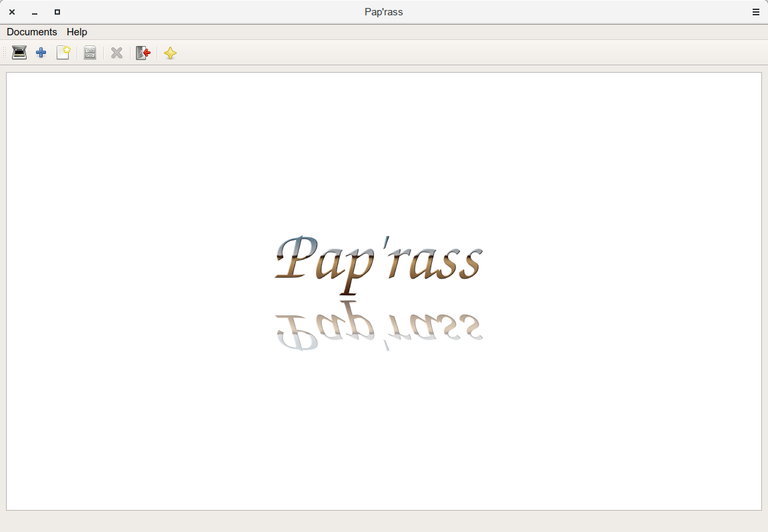Click the exit door icon with red arrow
This screenshot has width=768, height=532.
(143, 53)
